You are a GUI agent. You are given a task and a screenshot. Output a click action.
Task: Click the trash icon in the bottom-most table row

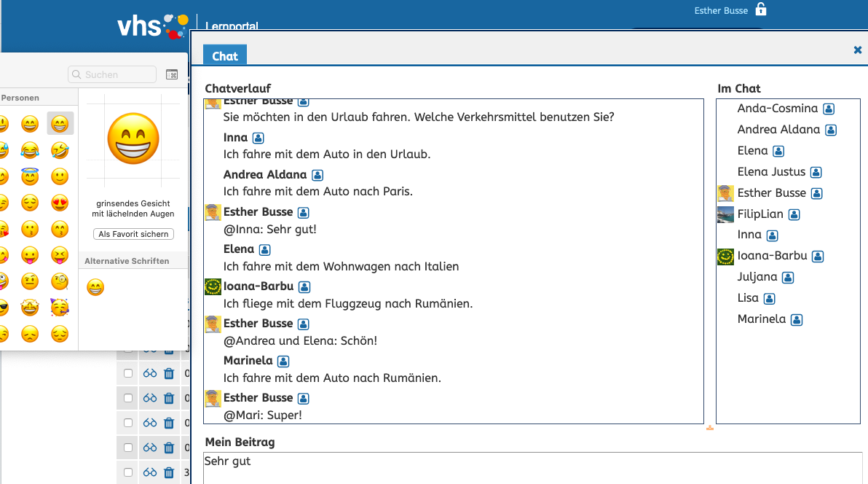click(x=169, y=472)
